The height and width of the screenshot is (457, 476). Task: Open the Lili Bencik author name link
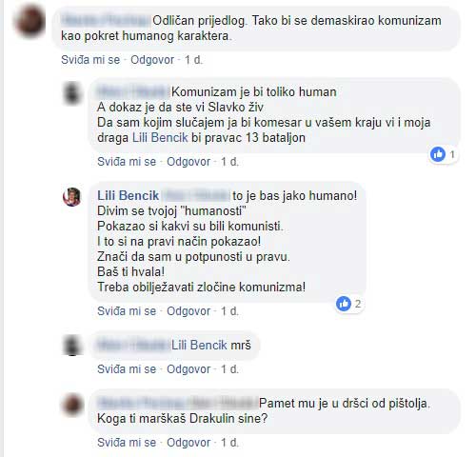(128, 195)
